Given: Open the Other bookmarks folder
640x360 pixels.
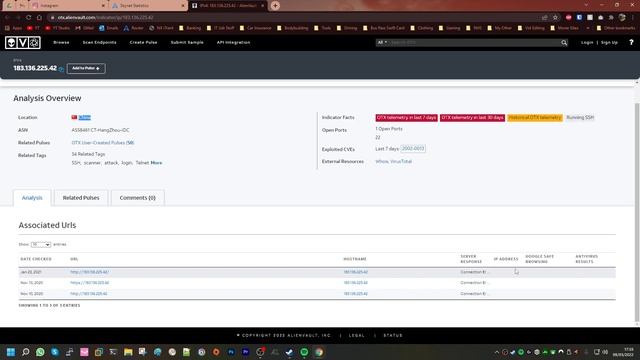Looking at the screenshot, I should click(x=616, y=28).
